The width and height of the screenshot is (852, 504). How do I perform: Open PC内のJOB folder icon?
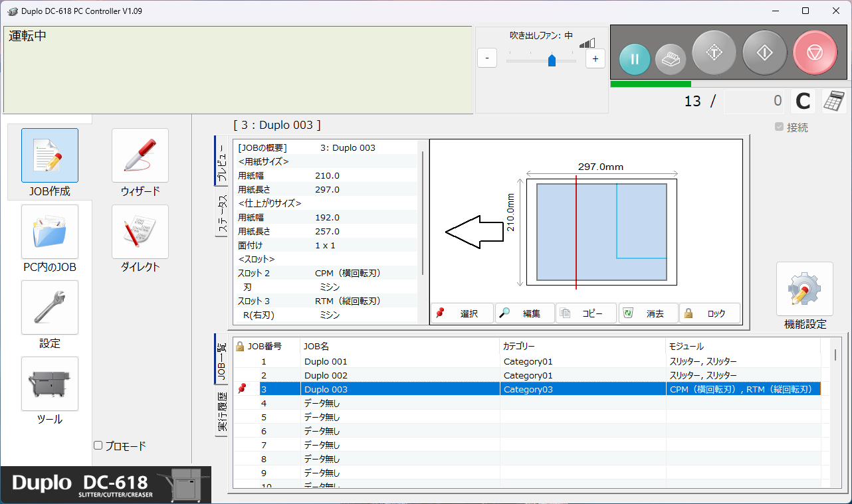[50, 232]
